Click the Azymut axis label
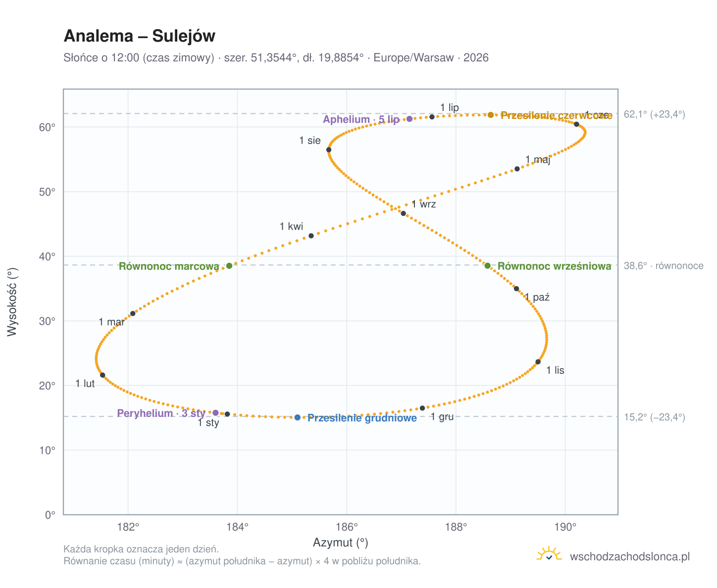The width and height of the screenshot is (717, 588). click(341, 543)
